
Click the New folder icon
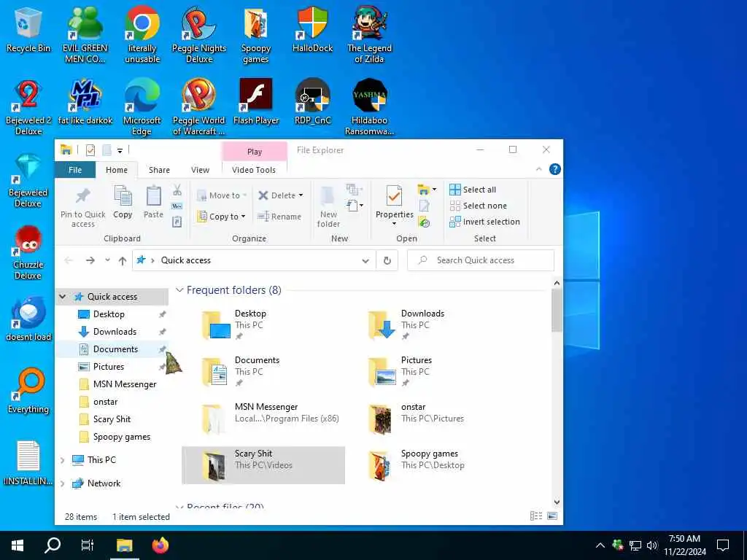click(x=328, y=196)
